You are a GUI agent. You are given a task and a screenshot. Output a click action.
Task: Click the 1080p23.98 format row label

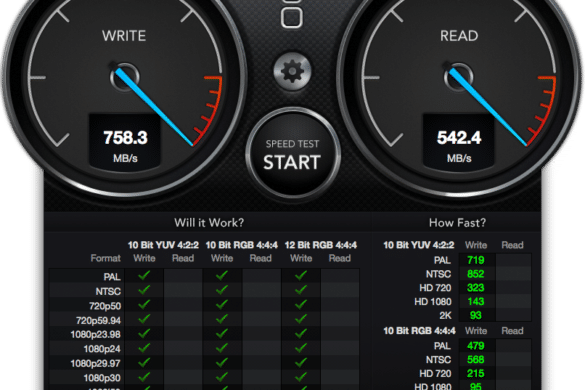click(x=96, y=334)
